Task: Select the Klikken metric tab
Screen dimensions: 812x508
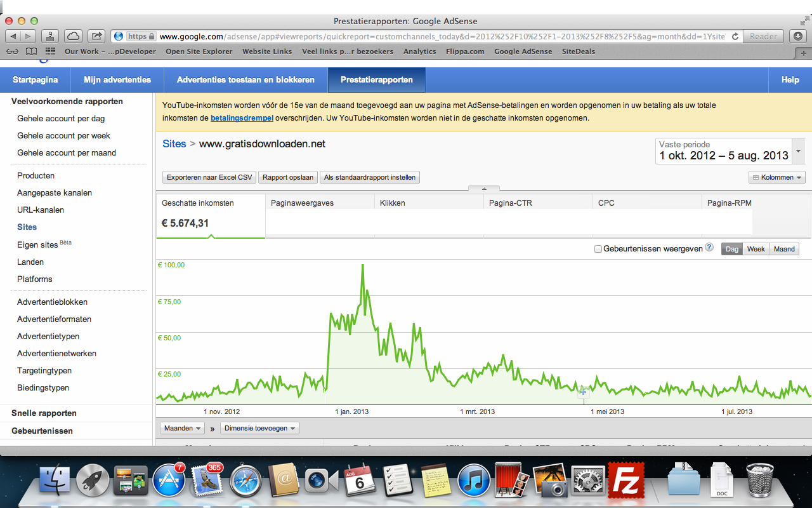Action: 429,216
